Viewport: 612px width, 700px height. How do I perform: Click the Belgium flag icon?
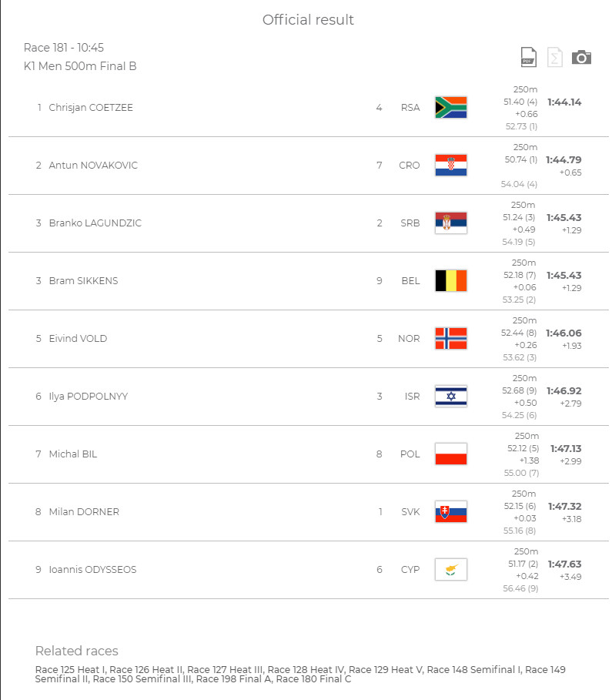pyautogui.click(x=451, y=281)
